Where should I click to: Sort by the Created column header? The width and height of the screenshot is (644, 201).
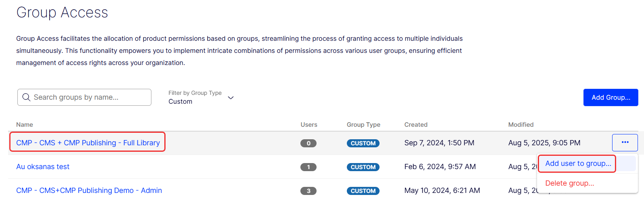click(x=416, y=125)
